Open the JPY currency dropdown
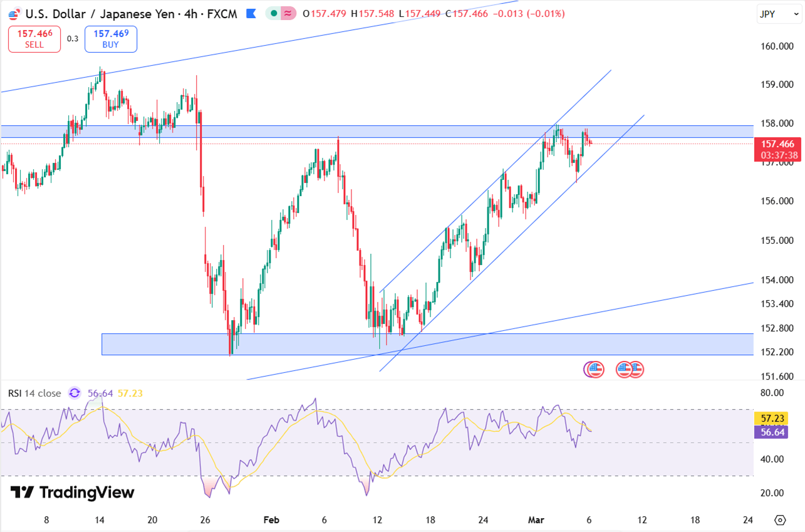805x532 pixels. coord(776,14)
